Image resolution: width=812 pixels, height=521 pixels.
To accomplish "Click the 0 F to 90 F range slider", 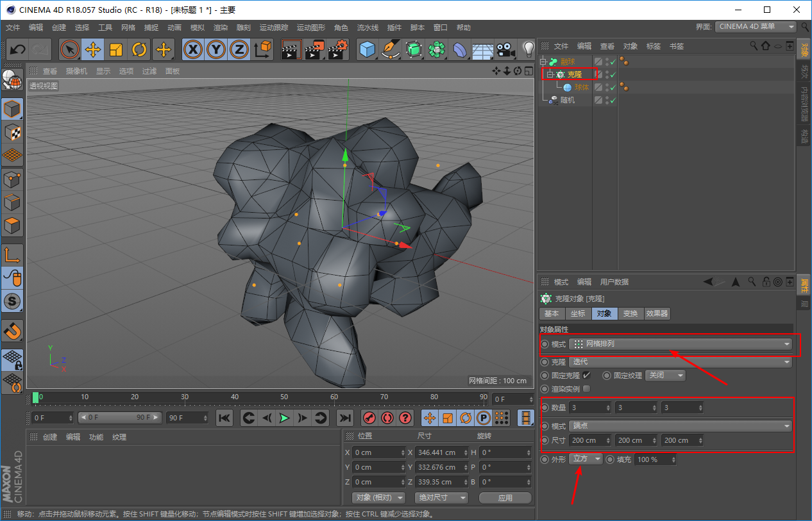I will [119, 418].
